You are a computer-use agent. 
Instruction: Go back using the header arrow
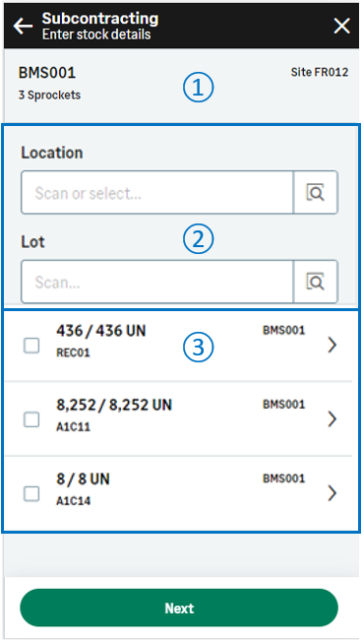(23, 27)
